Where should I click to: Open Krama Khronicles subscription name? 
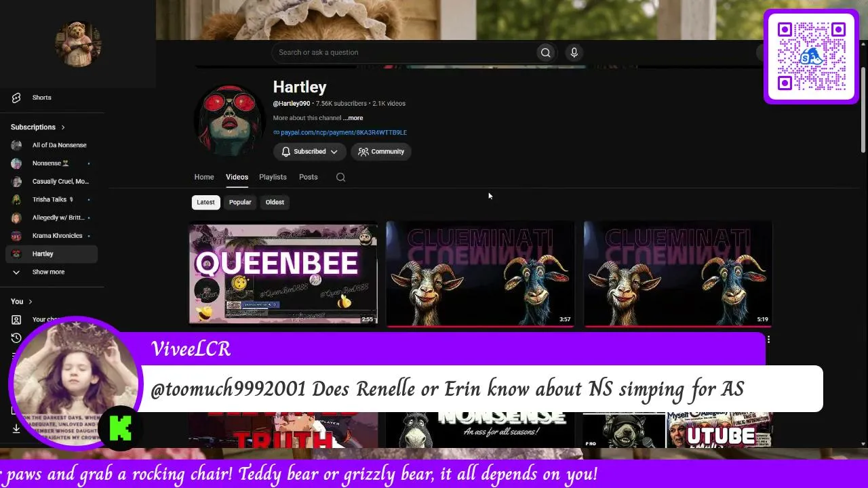[x=58, y=236]
